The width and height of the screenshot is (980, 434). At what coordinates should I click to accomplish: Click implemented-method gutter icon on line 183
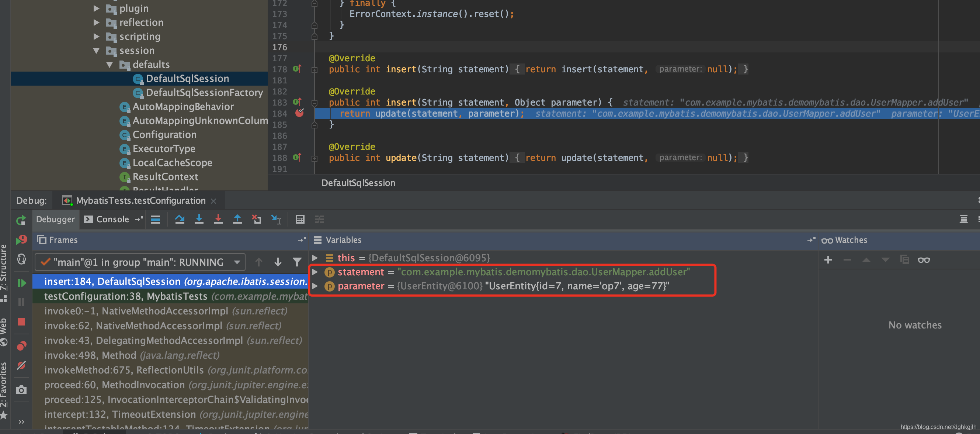297,102
